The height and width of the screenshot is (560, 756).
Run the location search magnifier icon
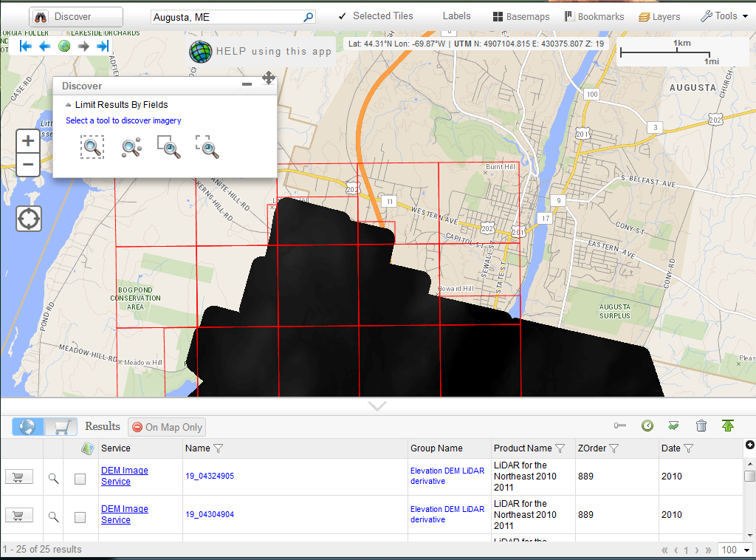[x=309, y=18]
